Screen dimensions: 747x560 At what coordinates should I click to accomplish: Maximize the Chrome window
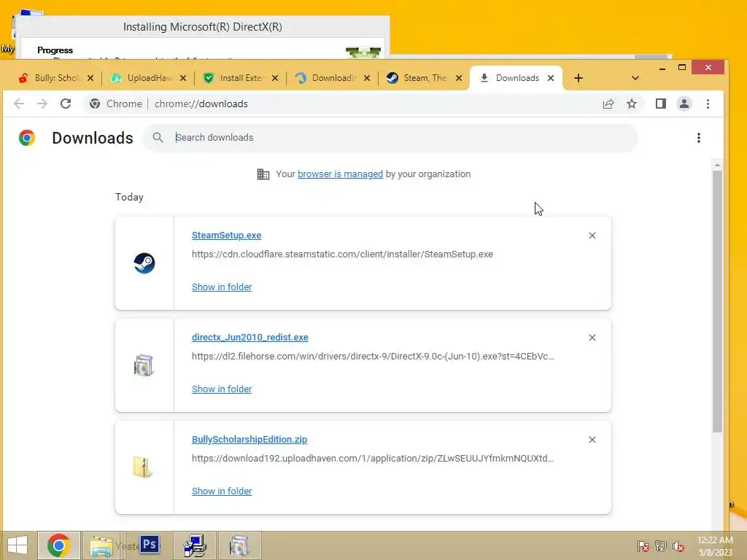click(x=682, y=67)
